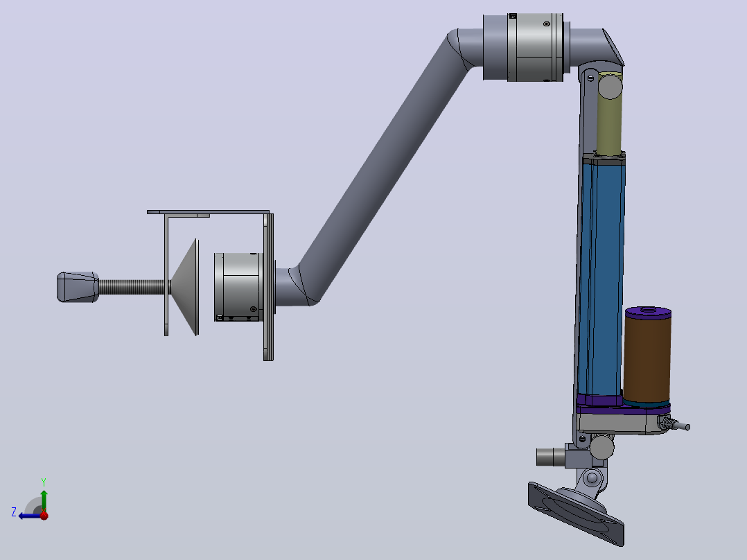
Task: Select the purple cap on the brown motor
Action: click(x=649, y=313)
